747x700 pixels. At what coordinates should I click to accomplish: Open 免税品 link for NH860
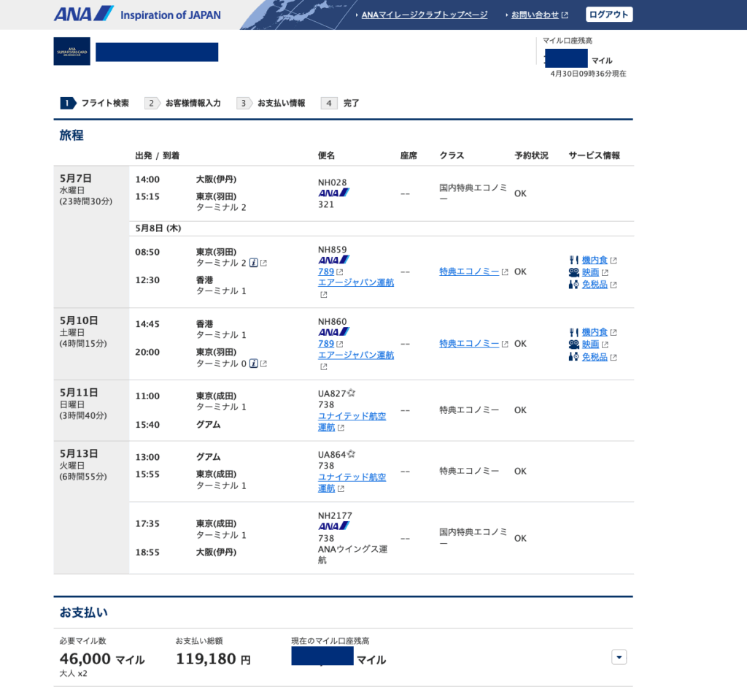pos(595,357)
